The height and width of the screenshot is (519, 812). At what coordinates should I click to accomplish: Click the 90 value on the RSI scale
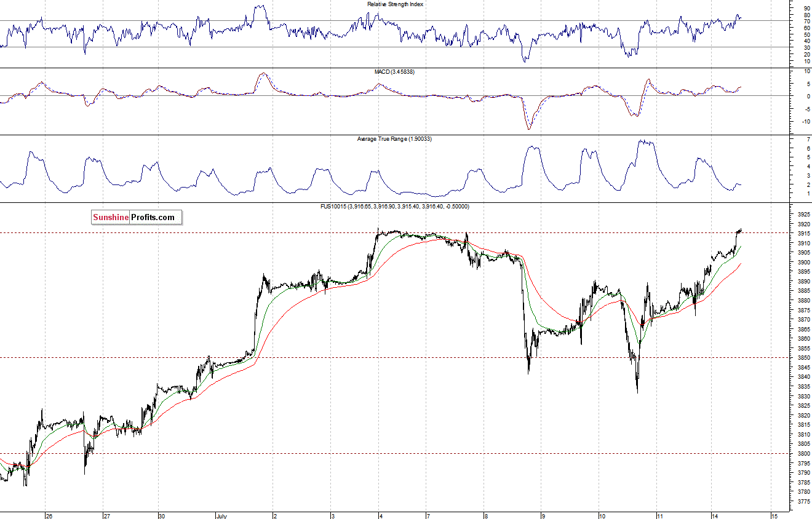[806, 9]
